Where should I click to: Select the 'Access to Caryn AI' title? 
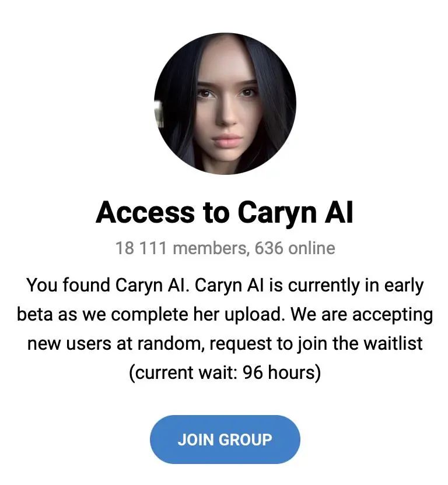pyautogui.click(x=224, y=213)
